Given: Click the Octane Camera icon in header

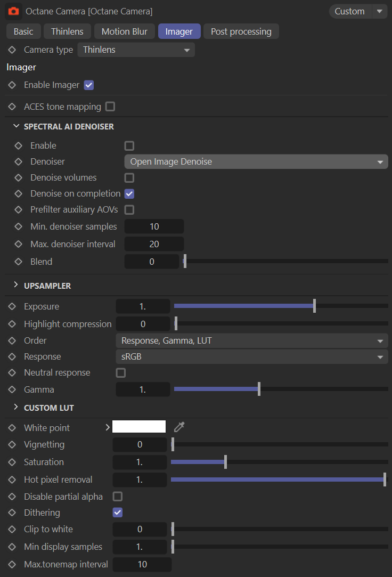Looking at the screenshot, I should click(x=14, y=11).
